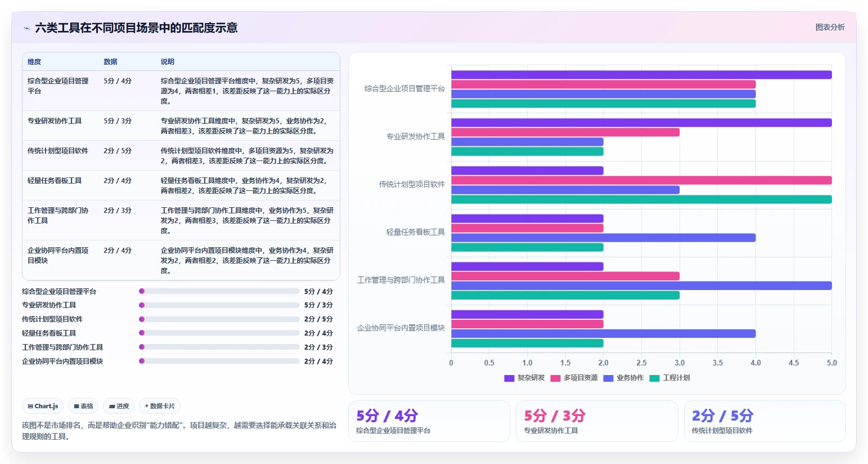Click the progress bar for 专业研发协作工具
This screenshot has height=464, width=868.
point(219,305)
